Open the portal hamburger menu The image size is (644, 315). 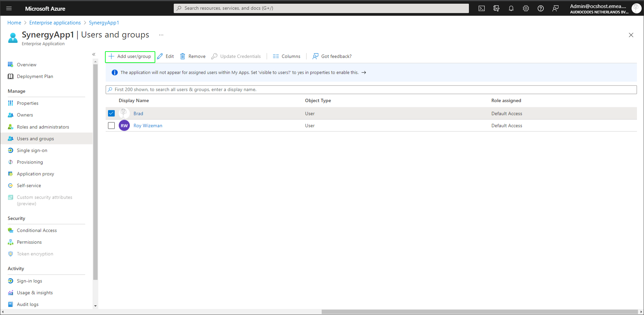pos(9,8)
